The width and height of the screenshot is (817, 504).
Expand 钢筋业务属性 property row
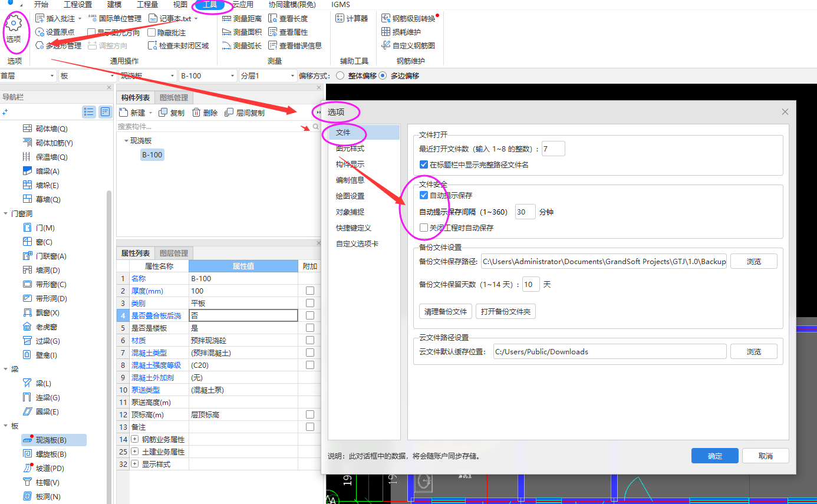135,440
